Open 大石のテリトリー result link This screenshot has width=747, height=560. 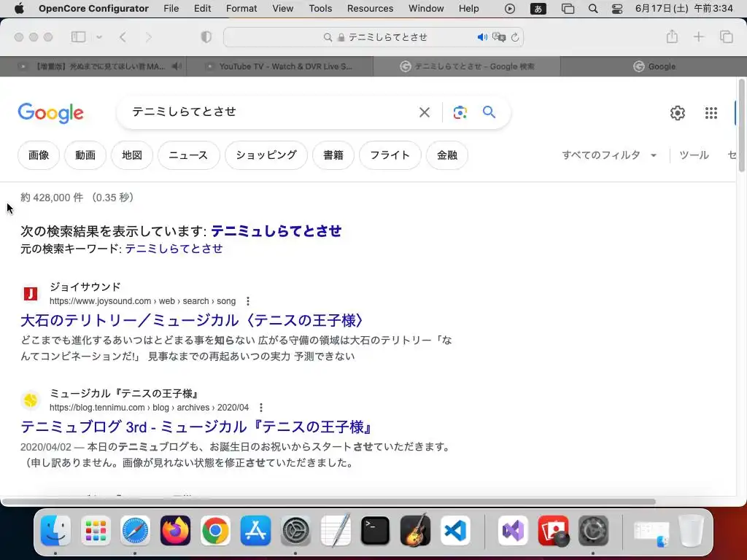(x=192, y=321)
